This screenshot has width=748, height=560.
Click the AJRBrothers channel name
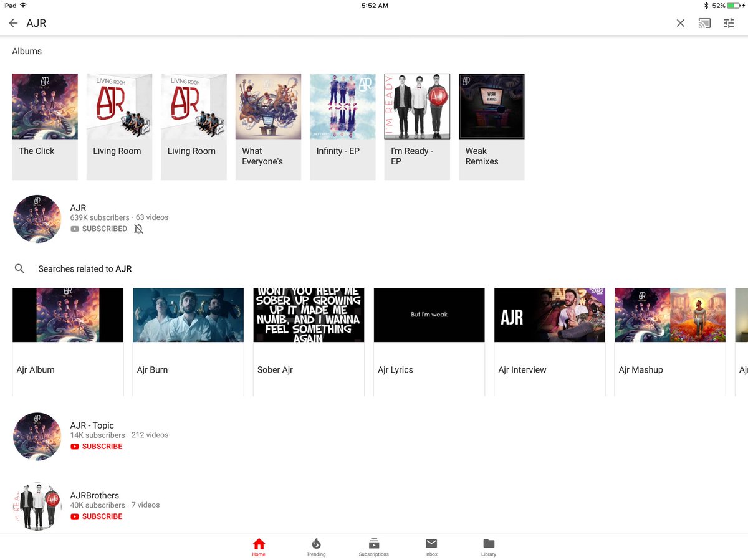click(95, 495)
